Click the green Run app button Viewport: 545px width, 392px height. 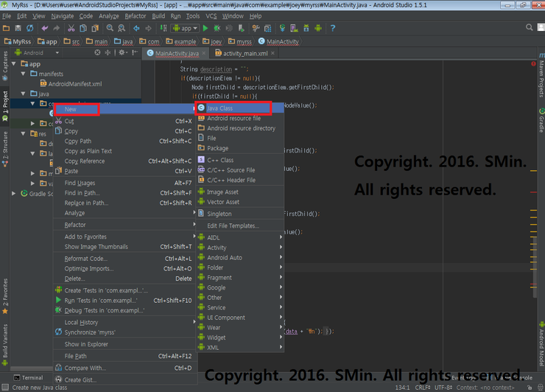click(205, 29)
